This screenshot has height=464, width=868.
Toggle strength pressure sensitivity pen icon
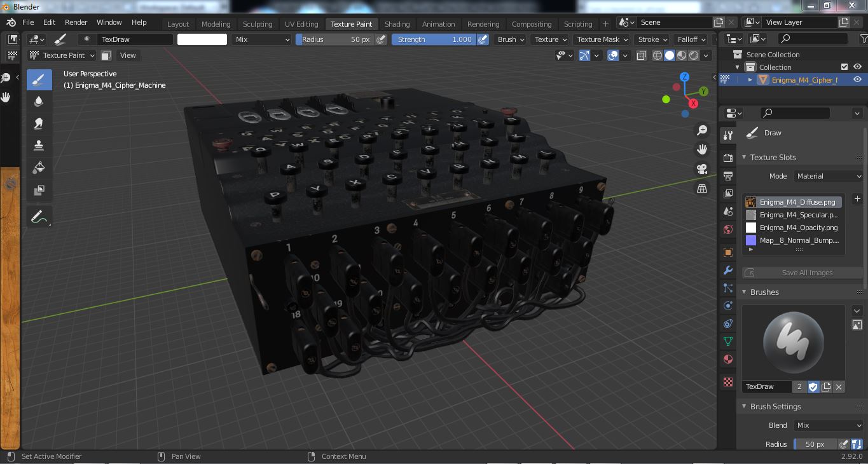[483, 39]
